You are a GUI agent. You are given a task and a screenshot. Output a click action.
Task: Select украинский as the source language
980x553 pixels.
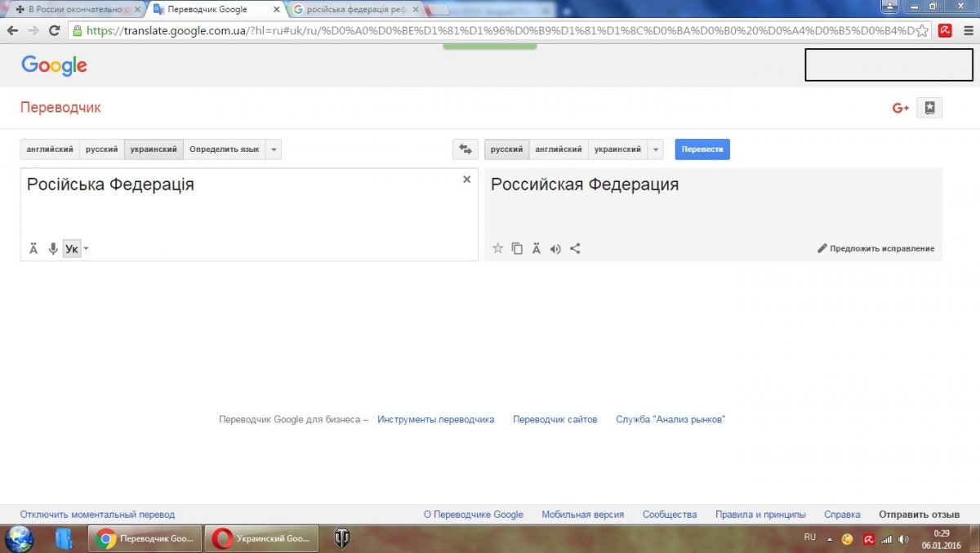point(154,149)
